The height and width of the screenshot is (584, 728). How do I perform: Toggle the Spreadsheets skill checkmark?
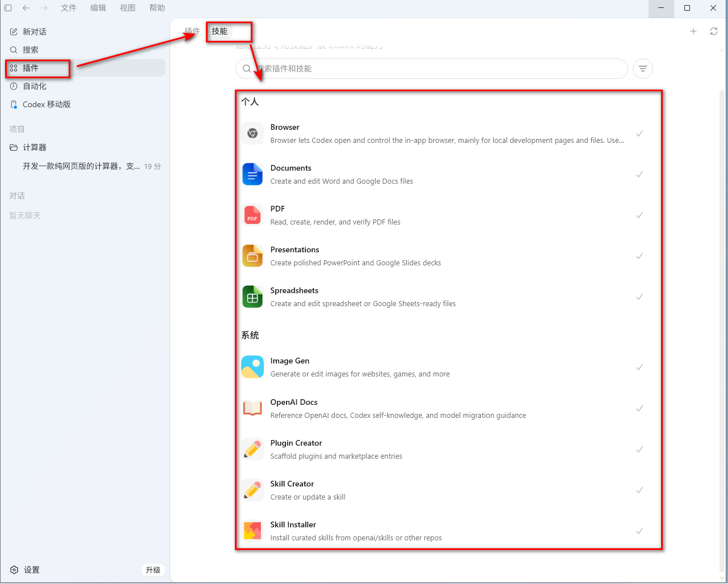coord(639,297)
